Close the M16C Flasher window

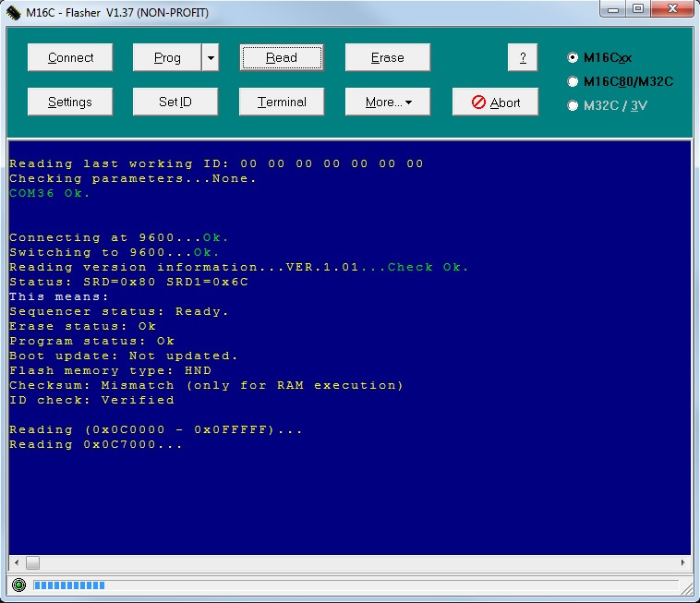pyautogui.click(x=672, y=9)
